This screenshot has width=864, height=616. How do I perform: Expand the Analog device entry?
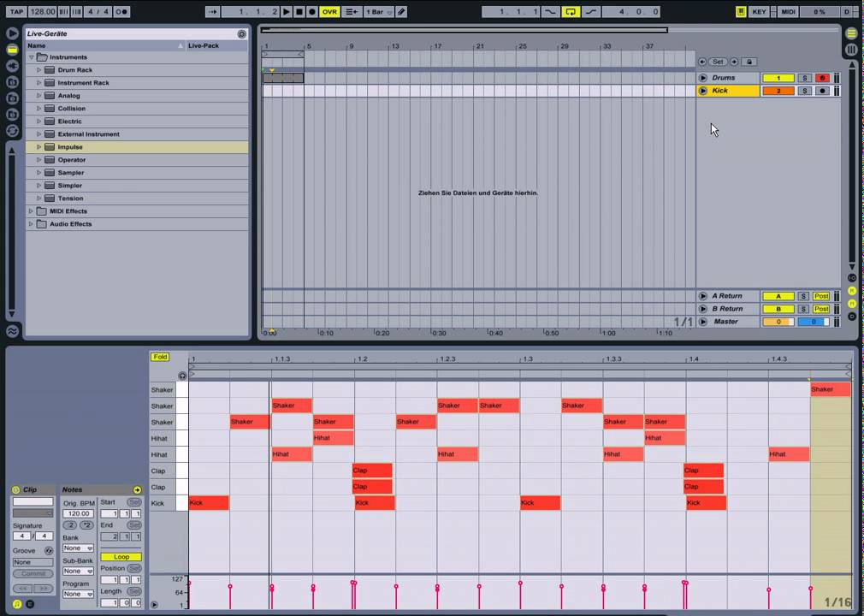click(x=39, y=96)
